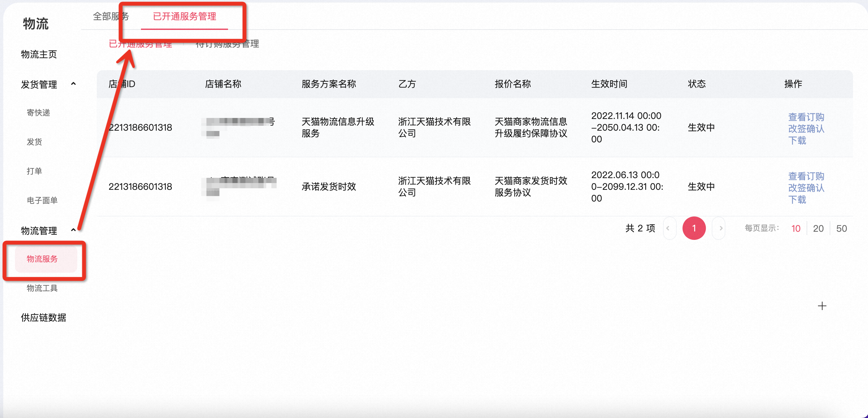Image resolution: width=868 pixels, height=418 pixels.
Task: Open 发货 in the sidebar
Action: tap(34, 142)
